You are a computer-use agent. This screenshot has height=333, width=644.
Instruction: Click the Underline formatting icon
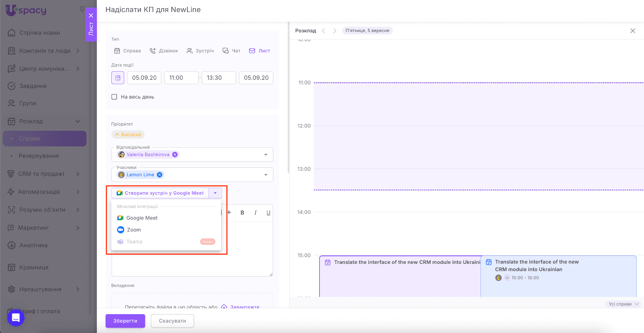pyautogui.click(x=268, y=213)
